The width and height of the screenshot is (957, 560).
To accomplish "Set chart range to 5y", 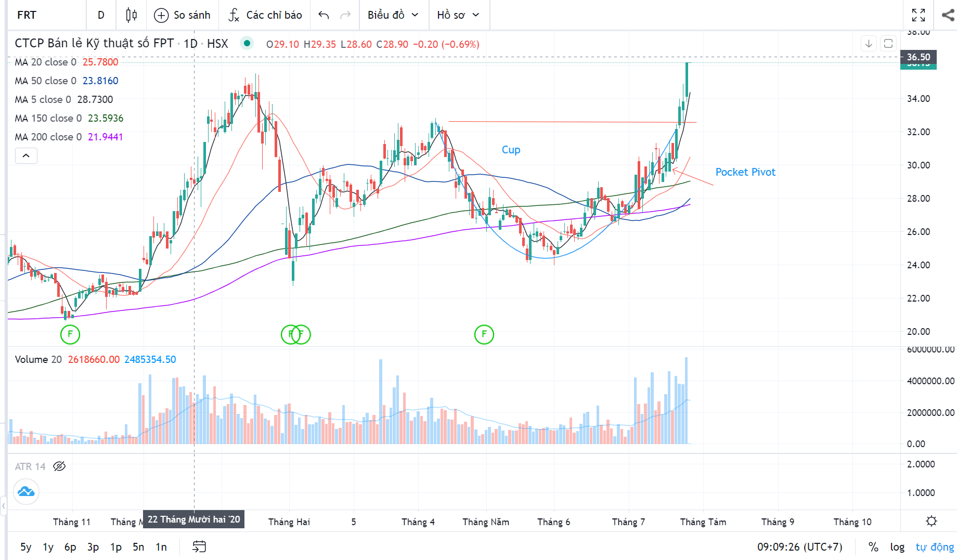I will coord(25,546).
